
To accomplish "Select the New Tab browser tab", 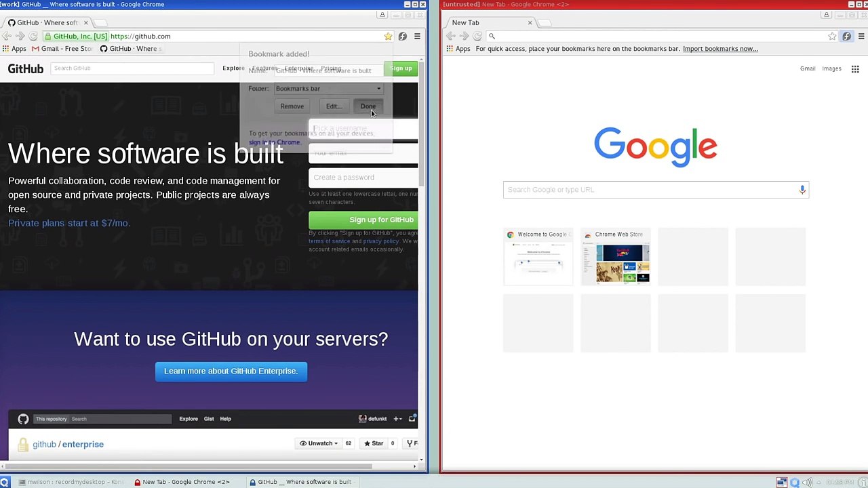I will (x=491, y=23).
